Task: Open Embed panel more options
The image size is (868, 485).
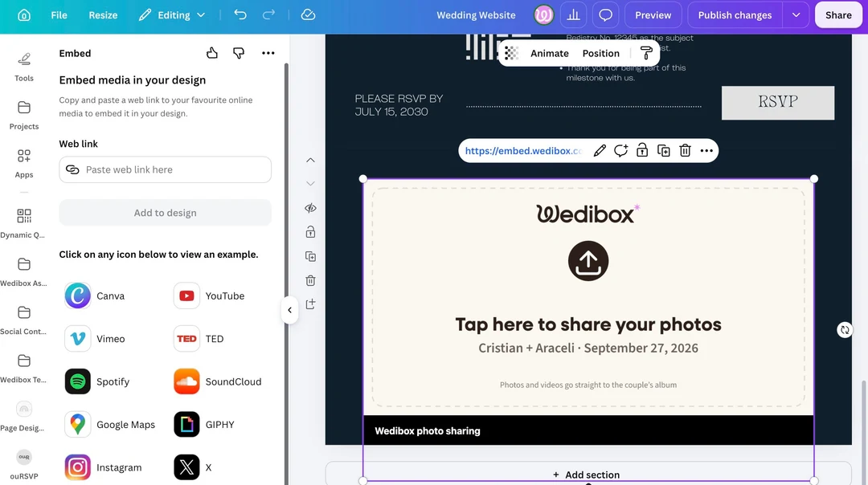Action: click(x=268, y=53)
